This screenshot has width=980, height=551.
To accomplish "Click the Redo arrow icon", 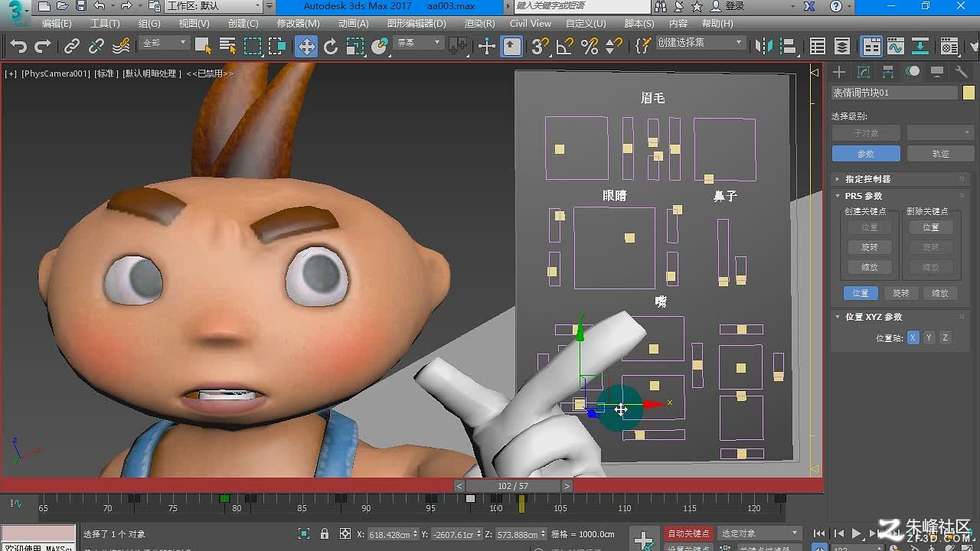I will pos(43,47).
